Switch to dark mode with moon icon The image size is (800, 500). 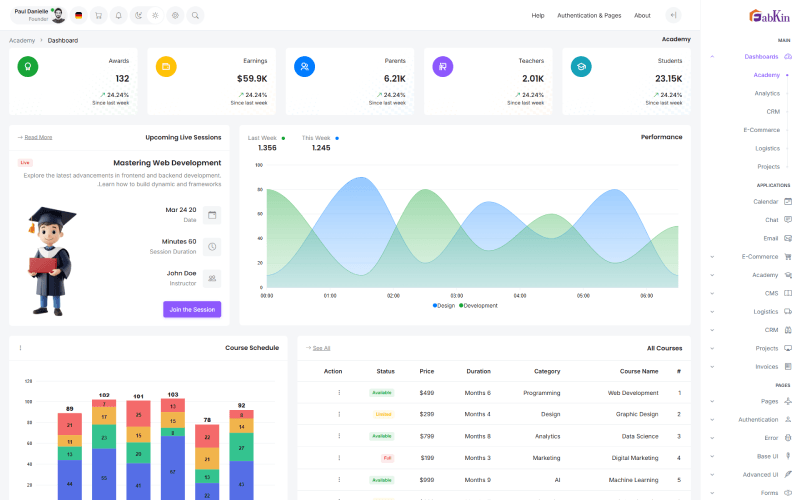point(138,16)
